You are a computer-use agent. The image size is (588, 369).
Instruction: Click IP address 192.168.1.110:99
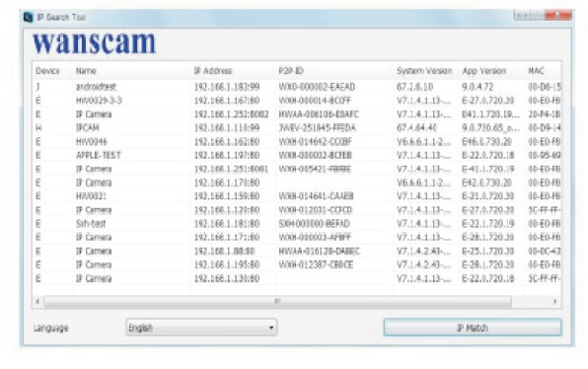pos(227,128)
